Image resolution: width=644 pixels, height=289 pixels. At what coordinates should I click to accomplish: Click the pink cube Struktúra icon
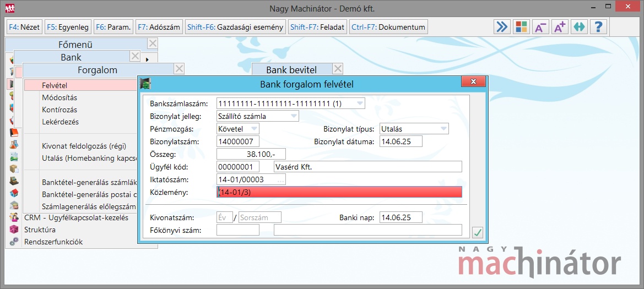click(14, 230)
